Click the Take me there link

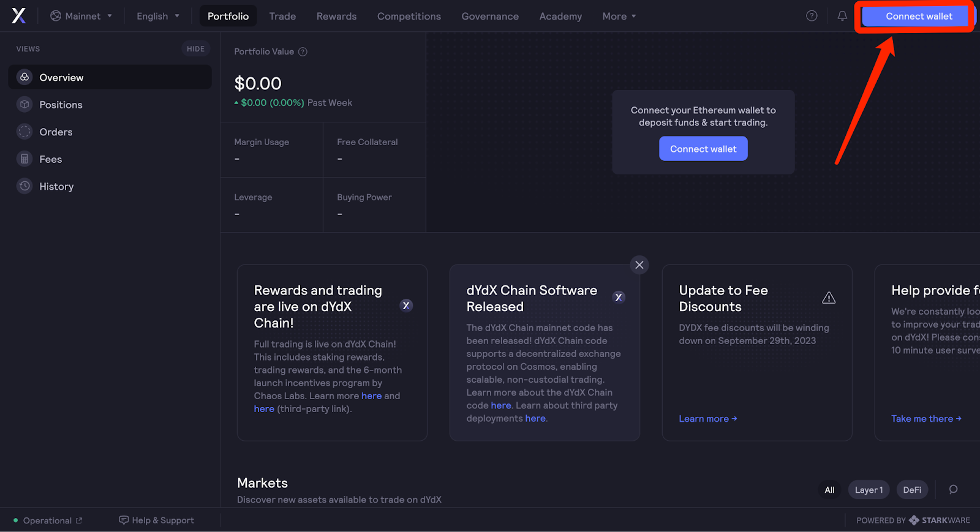tap(926, 419)
